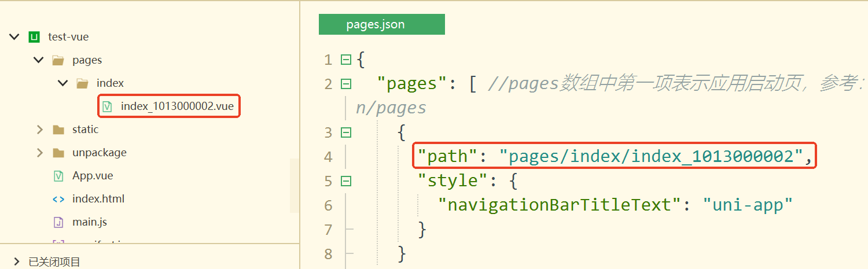The height and width of the screenshot is (269, 868).
Task: Click the JS file icon beside main.js
Action: 58,222
